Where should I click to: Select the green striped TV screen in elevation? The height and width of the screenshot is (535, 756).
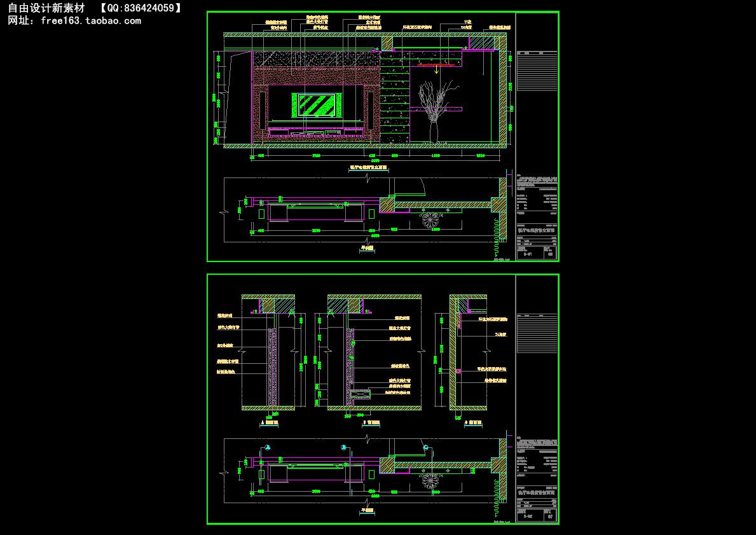316,105
